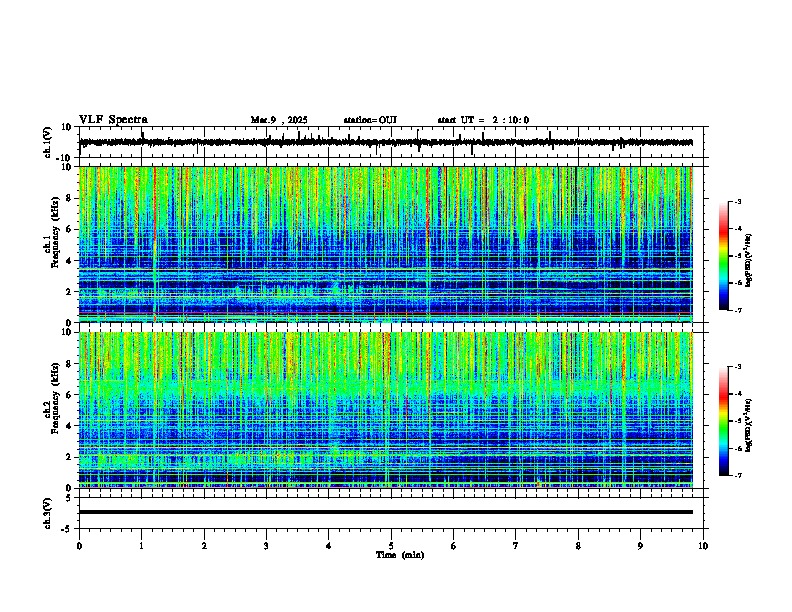Click time axis tick label "2"
Viewport: 792px width, 612px height.
pos(204,546)
